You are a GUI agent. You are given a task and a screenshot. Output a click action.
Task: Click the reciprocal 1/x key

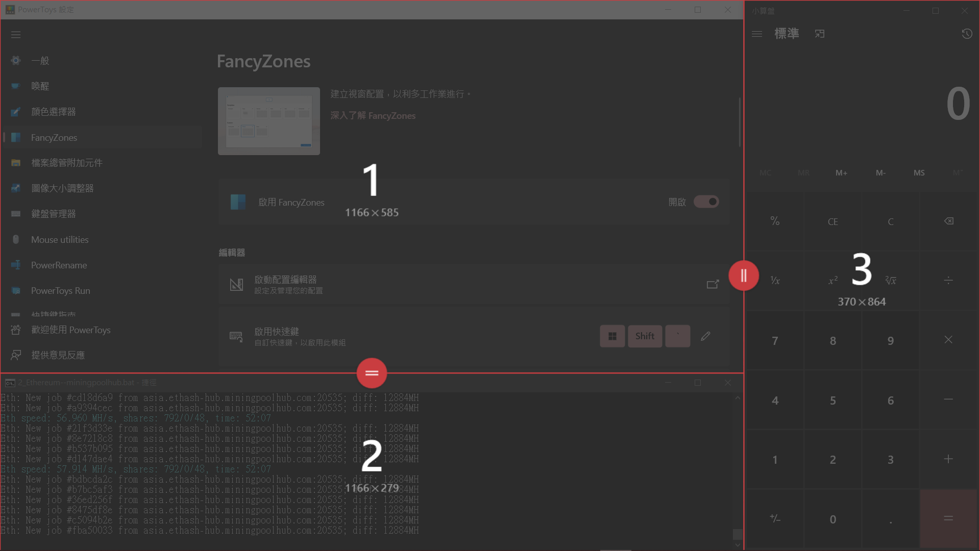(x=775, y=280)
